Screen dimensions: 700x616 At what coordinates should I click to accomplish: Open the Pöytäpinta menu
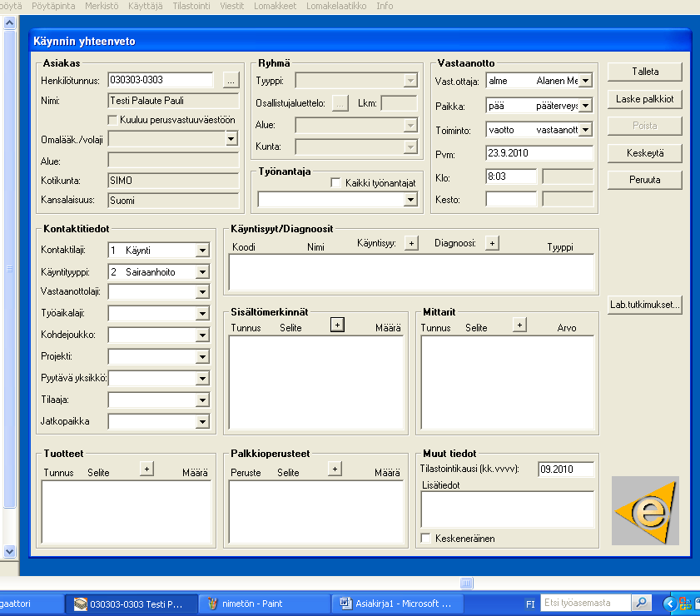53,6
